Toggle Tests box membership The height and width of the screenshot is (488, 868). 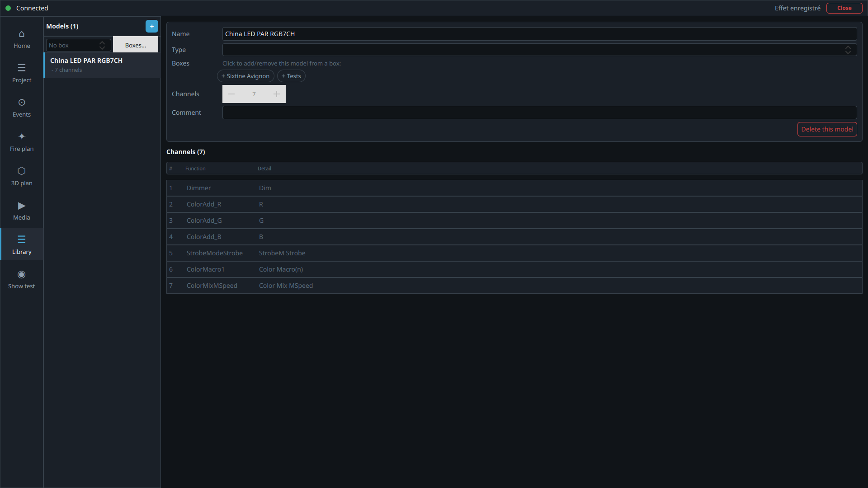tap(291, 76)
